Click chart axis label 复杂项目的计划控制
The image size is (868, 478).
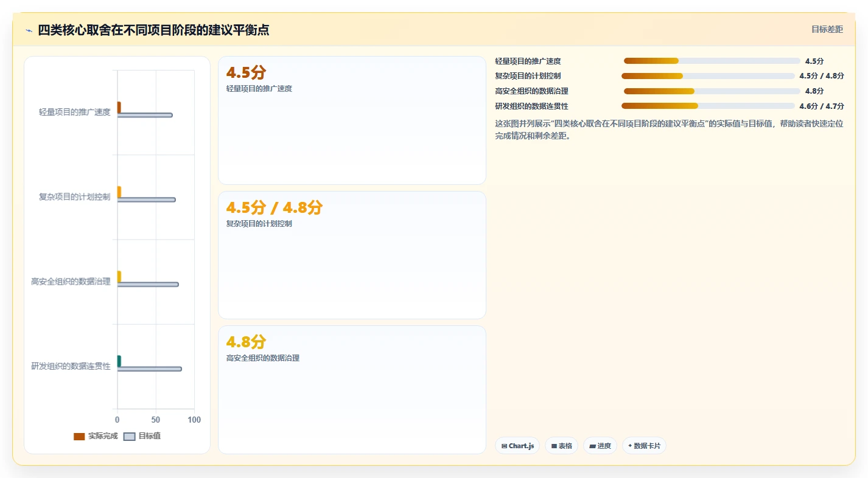(75, 197)
